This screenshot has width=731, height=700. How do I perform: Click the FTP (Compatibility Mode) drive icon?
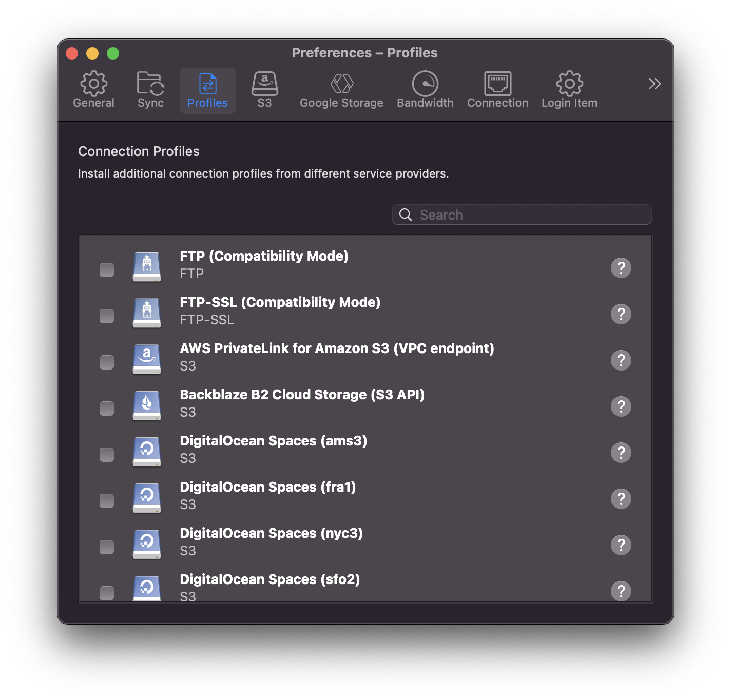[x=147, y=267]
